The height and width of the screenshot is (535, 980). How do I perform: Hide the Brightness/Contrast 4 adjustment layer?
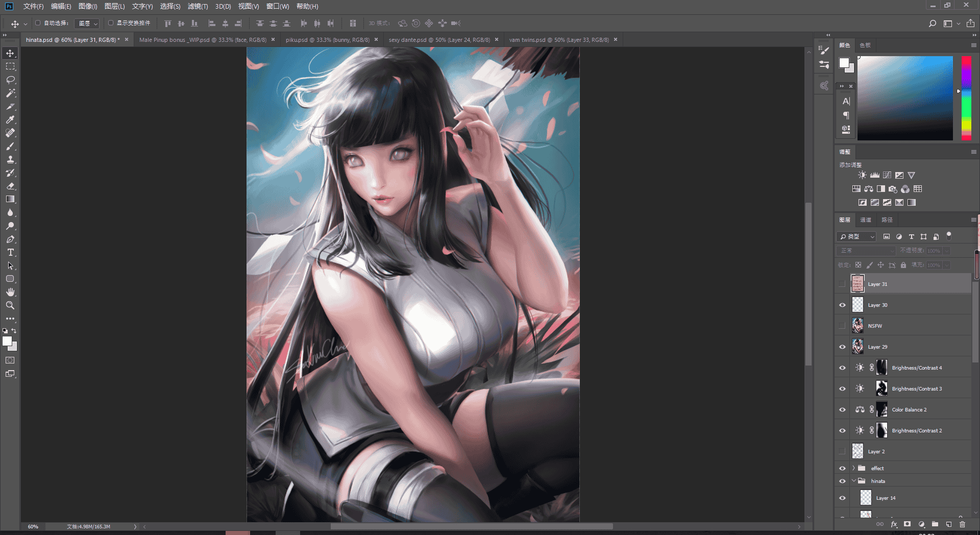(842, 368)
